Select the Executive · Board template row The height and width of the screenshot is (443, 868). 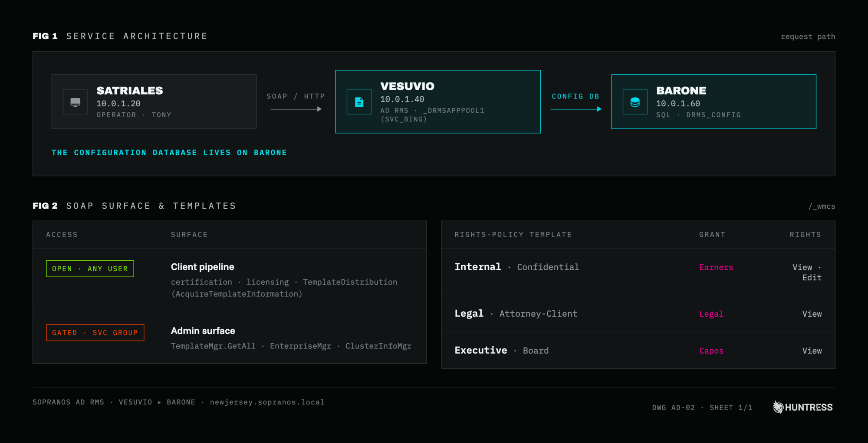(638, 350)
